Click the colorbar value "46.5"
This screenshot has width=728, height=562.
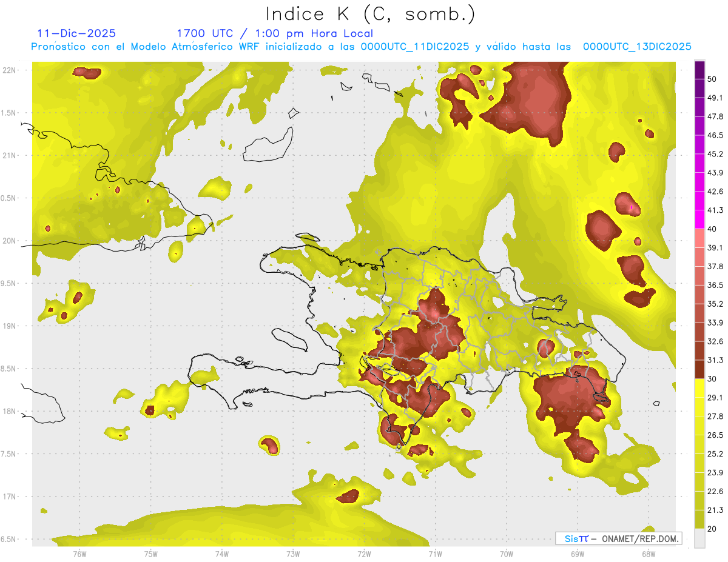pyautogui.click(x=715, y=135)
